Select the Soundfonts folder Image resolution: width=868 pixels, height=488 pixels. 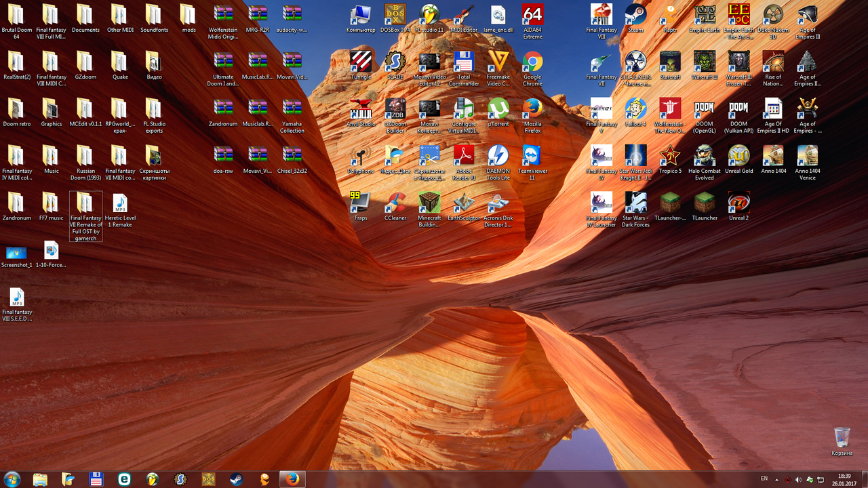click(154, 18)
